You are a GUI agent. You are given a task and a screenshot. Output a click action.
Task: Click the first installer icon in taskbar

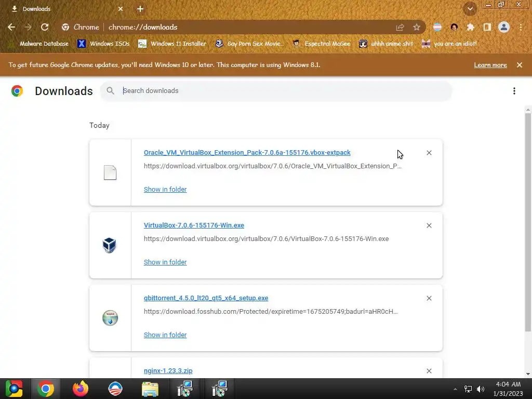pos(185,389)
